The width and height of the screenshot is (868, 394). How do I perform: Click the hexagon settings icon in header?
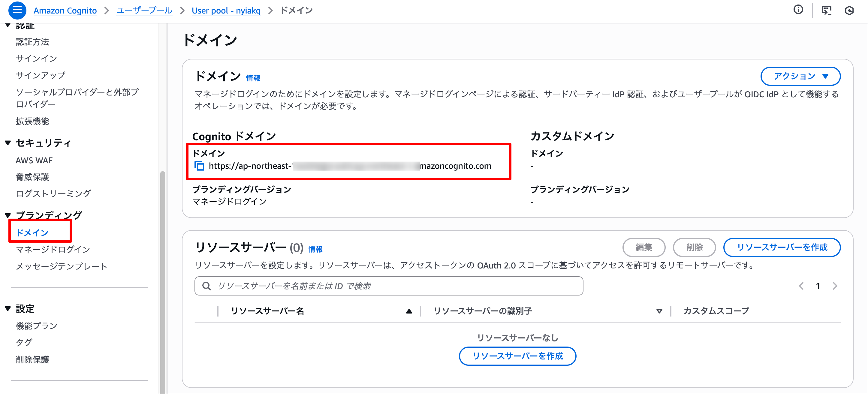click(849, 11)
